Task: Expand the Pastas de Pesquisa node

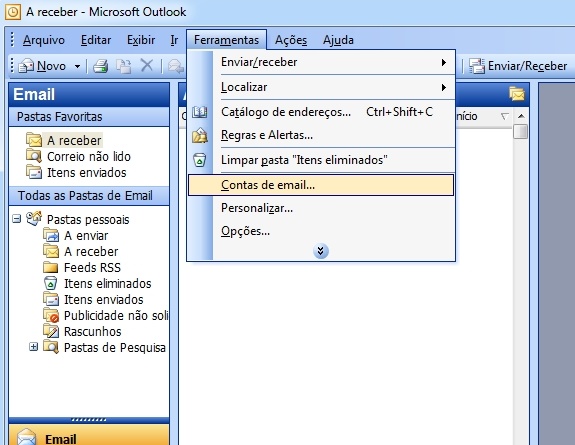Action: click(x=33, y=347)
